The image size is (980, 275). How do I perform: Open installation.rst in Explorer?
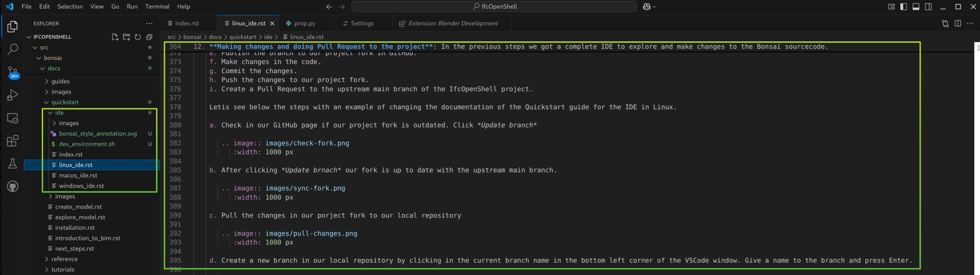tap(75, 228)
